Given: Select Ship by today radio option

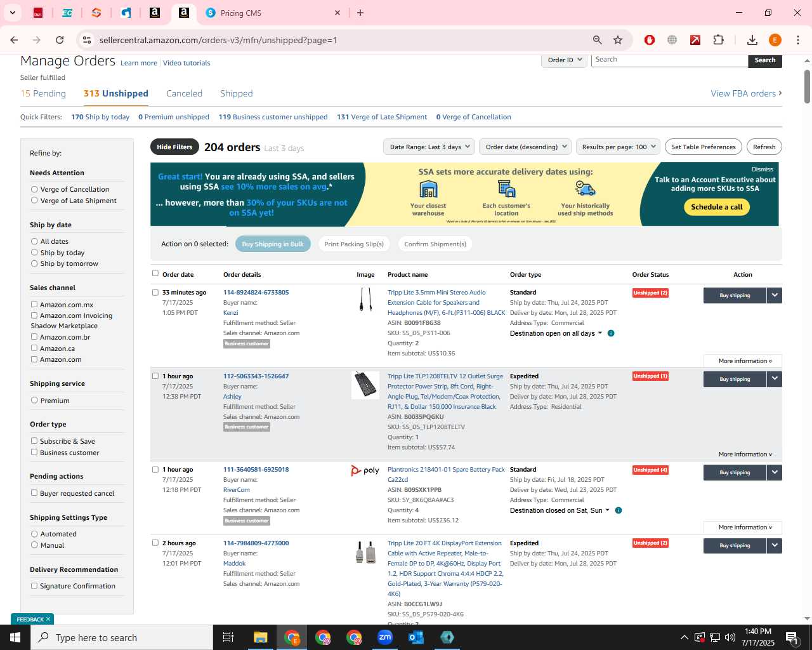Looking at the screenshot, I should [x=34, y=253].
